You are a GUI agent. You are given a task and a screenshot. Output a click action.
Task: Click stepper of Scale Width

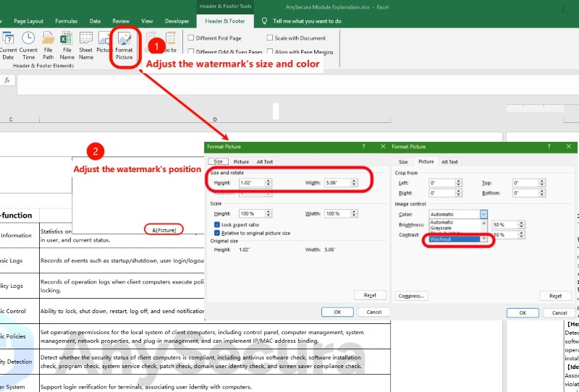point(354,213)
